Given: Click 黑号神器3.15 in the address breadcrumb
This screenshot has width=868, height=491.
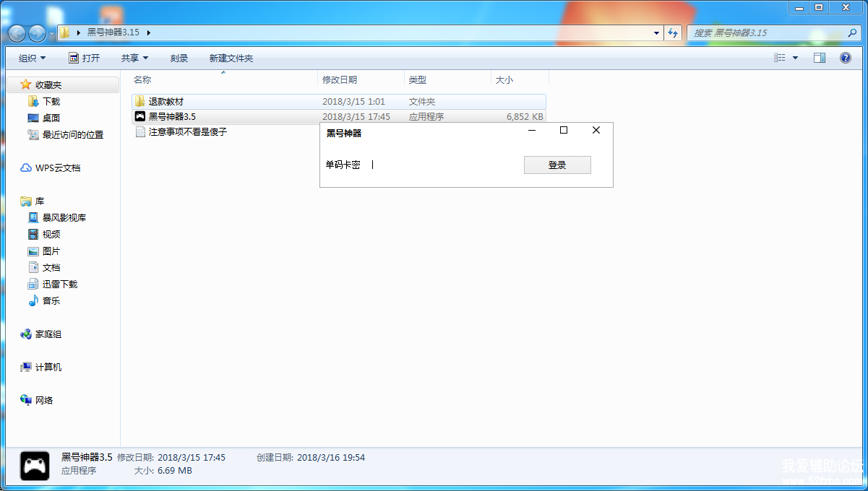Looking at the screenshot, I should click(113, 32).
